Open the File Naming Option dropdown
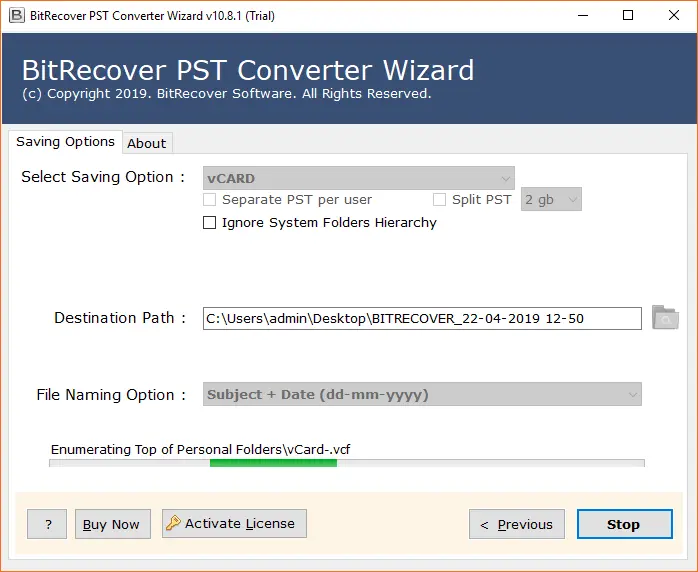The width and height of the screenshot is (698, 572). (x=422, y=394)
